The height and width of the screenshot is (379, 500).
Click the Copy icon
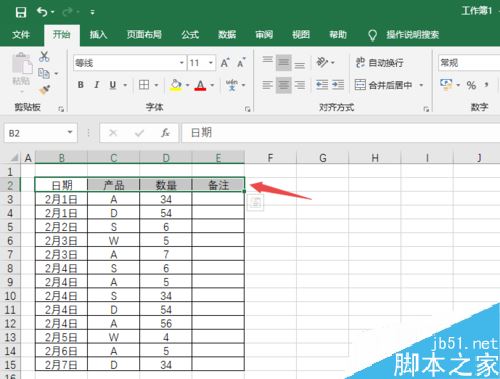tap(44, 73)
